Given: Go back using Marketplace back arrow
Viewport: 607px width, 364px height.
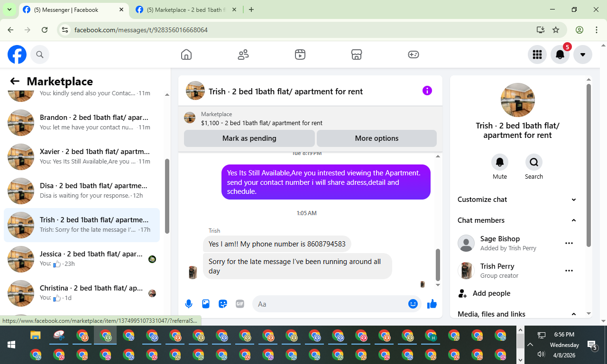Looking at the screenshot, I should [15, 82].
